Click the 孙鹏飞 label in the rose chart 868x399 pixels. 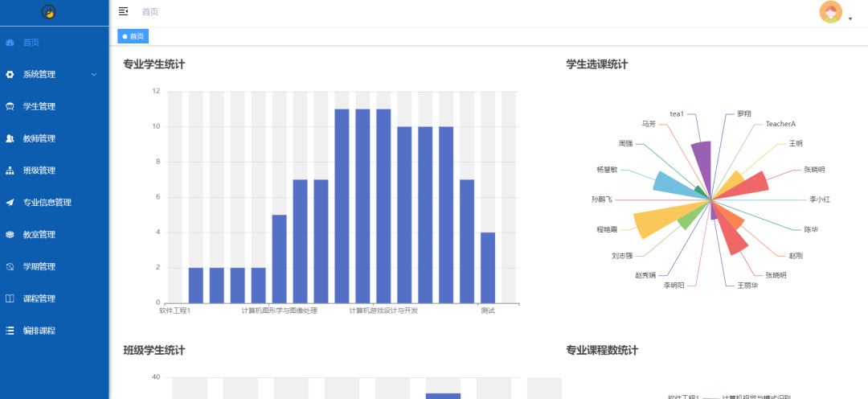pos(602,199)
